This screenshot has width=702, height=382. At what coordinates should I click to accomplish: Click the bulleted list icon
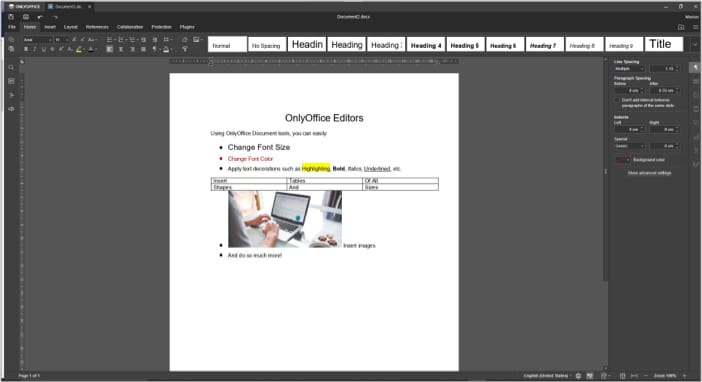click(x=110, y=40)
